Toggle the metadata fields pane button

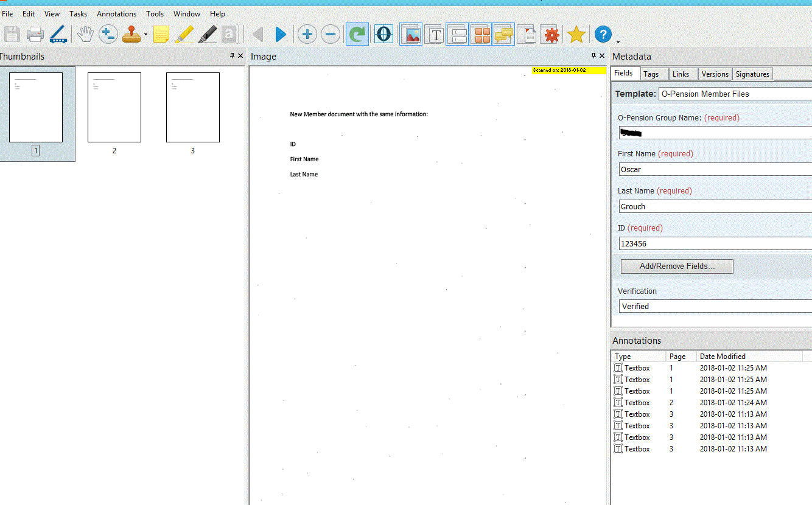pyautogui.click(x=457, y=35)
